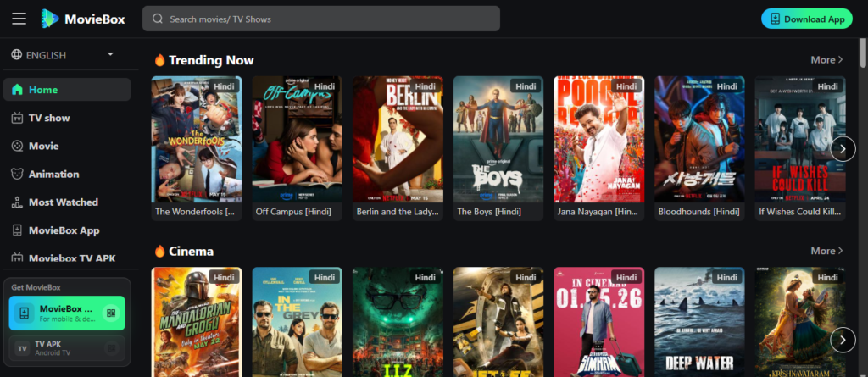The image size is (868, 377).
Task: Open the 01.05.26 In Cinemas poster
Action: coord(599,322)
